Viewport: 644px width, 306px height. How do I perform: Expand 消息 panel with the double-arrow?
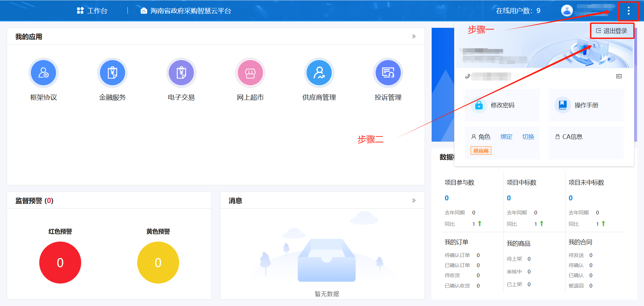[x=414, y=201]
